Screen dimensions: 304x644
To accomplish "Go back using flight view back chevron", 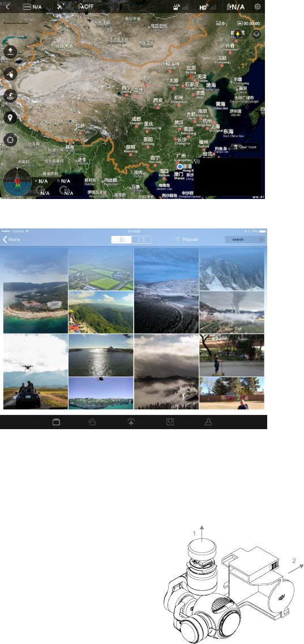I will (7, 7).
